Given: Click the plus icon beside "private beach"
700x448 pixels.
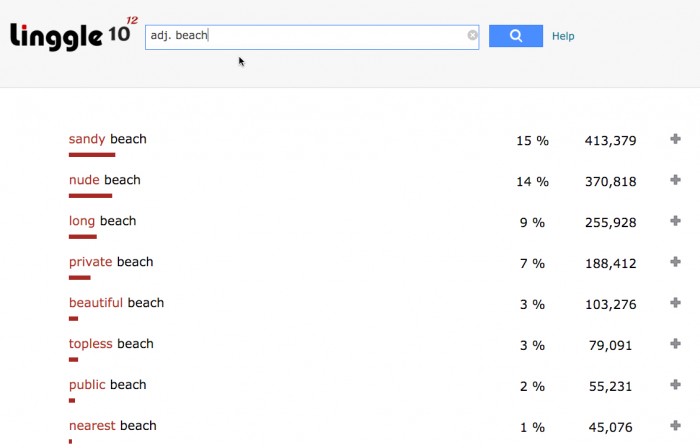Looking at the screenshot, I should click(676, 262).
